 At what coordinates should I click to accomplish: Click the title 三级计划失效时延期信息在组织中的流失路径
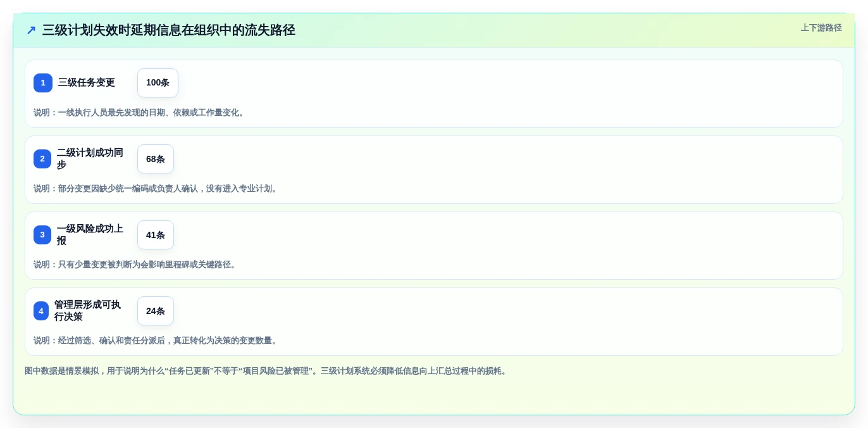(x=169, y=30)
